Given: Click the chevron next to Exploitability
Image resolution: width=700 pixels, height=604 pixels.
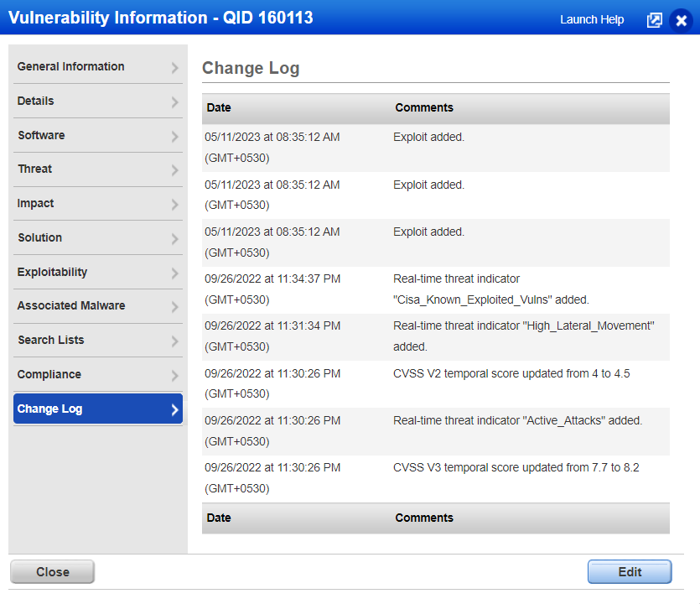Looking at the screenshot, I should coord(174,273).
